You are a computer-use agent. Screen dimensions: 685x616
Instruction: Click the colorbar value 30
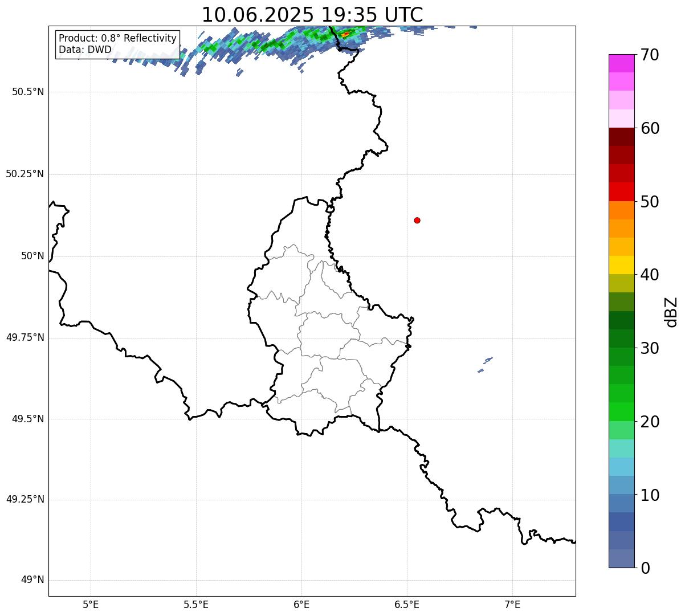click(650, 348)
